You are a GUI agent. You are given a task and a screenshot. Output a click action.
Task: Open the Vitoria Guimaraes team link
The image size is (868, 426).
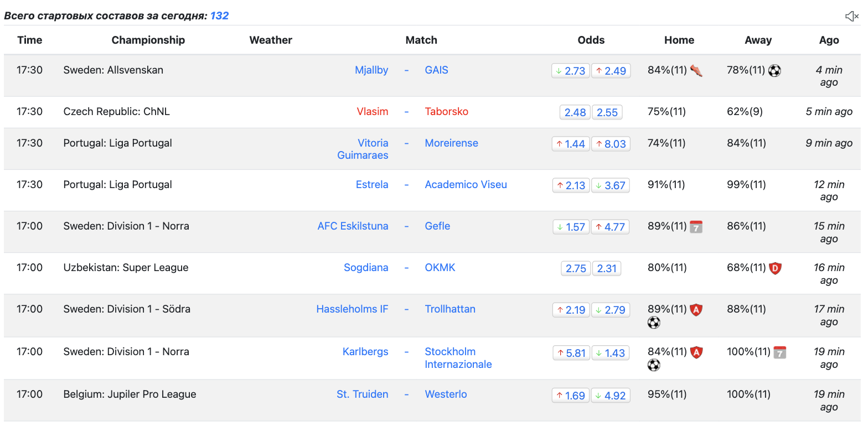click(363, 149)
